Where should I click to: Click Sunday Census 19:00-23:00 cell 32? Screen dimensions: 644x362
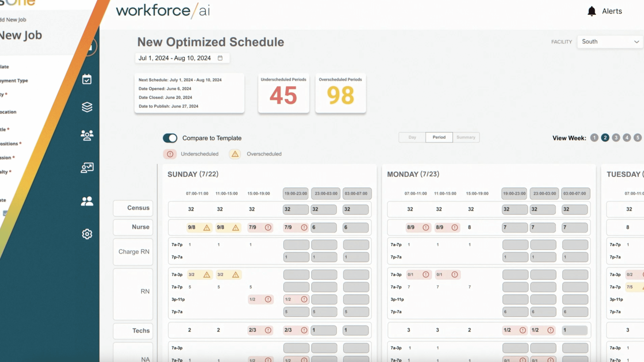296,209
